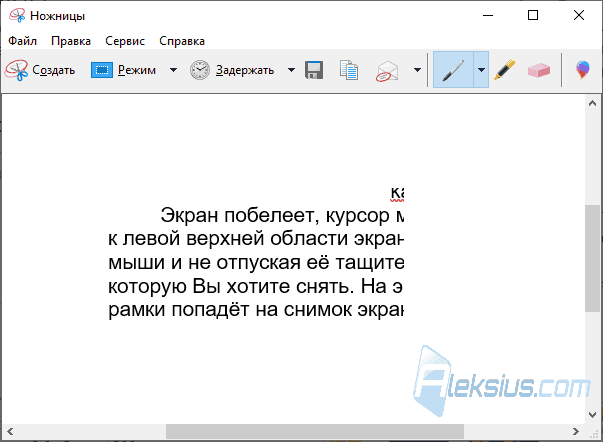Click the horizontal scrollbar thumb

point(315,431)
